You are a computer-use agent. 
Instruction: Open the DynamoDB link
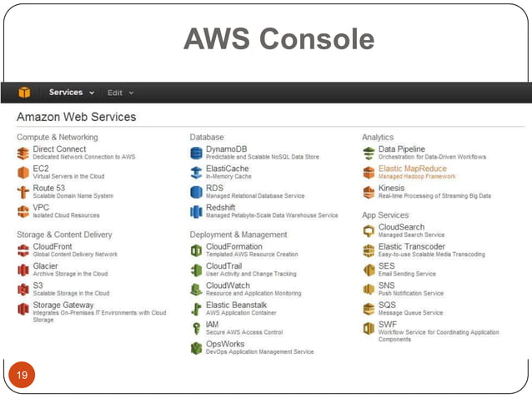pyautogui.click(x=226, y=149)
